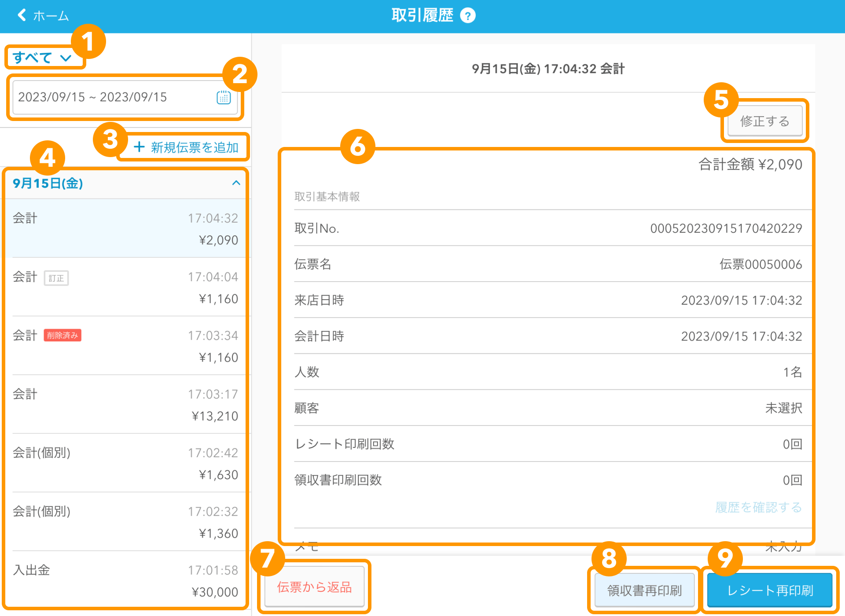Image resolution: width=845 pixels, height=616 pixels.
Task: Click the calendar icon in the date field
Action: 224,97
